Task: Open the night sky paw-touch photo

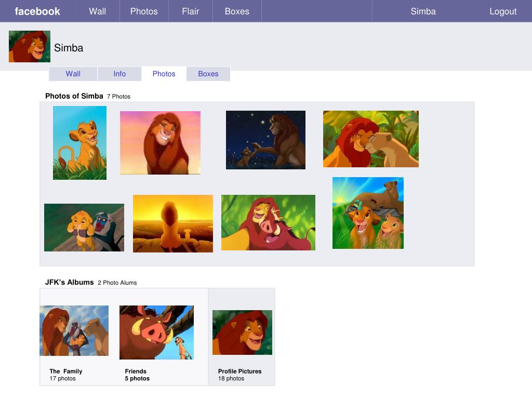Action: pos(265,140)
